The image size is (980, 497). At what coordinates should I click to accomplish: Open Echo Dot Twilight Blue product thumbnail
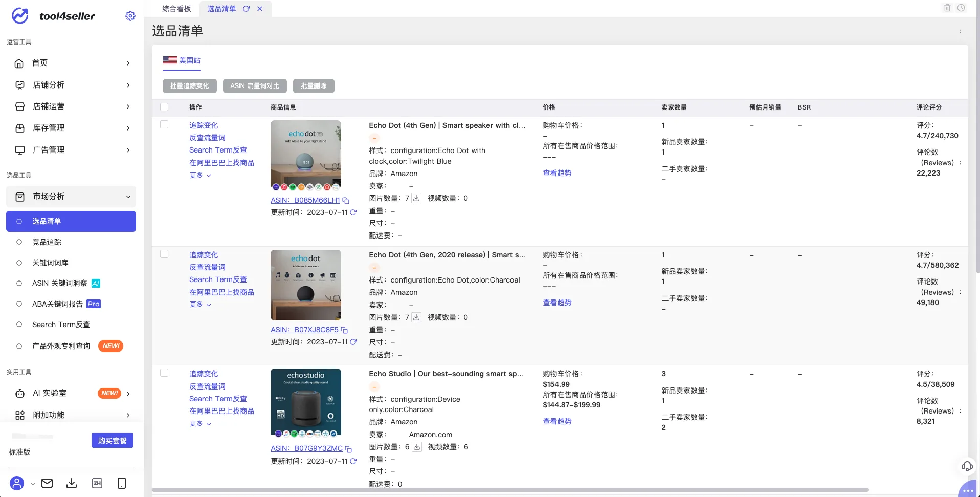tap(306, 155)
